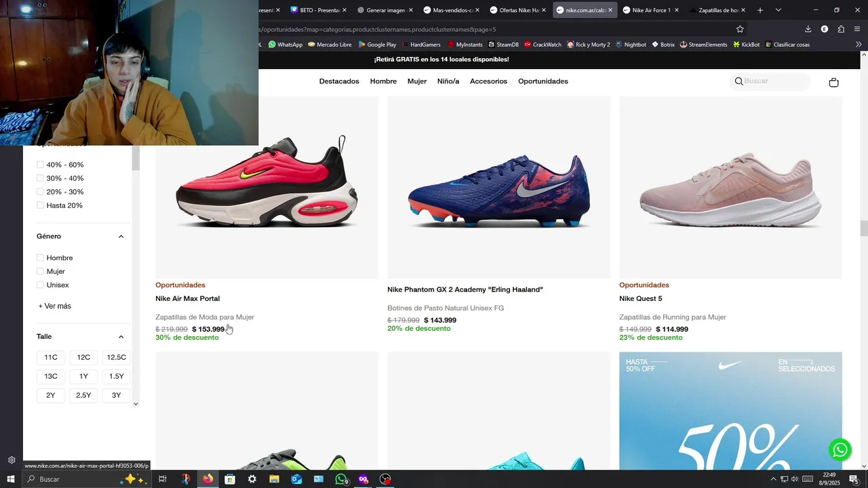
Task: Open the Rick y Morty 2 bookmark
Action: click(589, 45)
